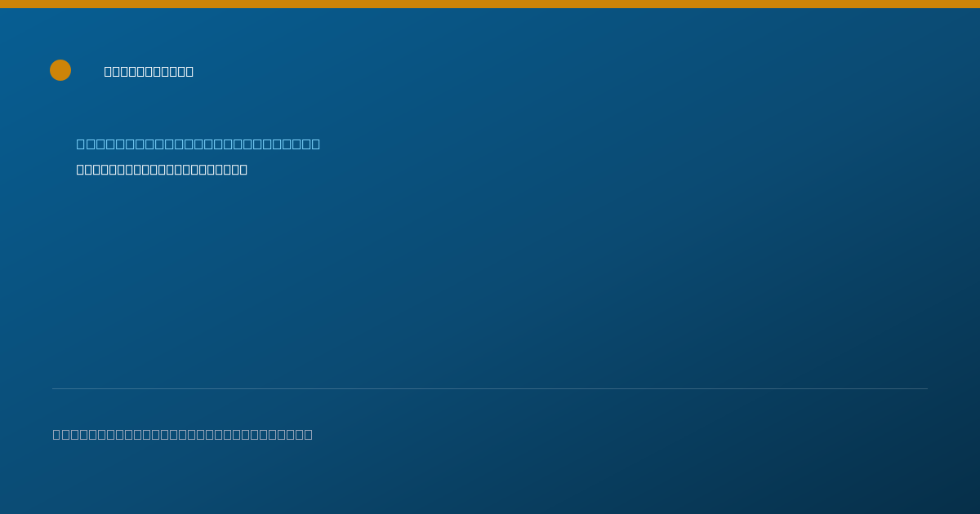Click the first character of the gray footer text
The image size is (980, 514).
[56, 434]
